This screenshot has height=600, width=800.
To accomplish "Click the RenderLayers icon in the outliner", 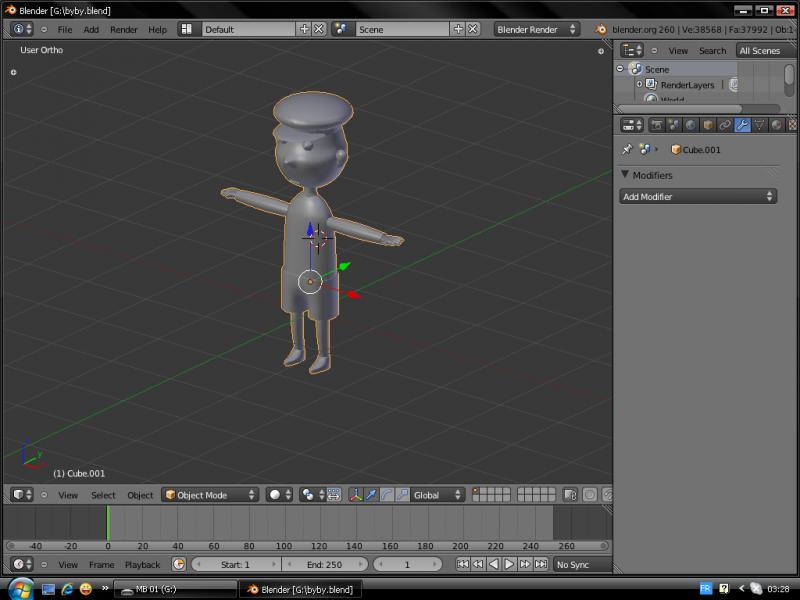I will click(652, 84).
